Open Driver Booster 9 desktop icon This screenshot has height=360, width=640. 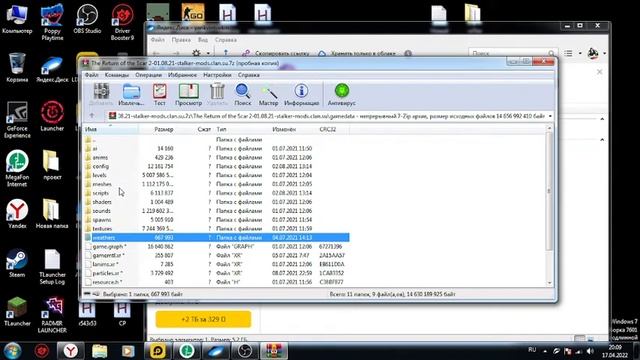(122, 22)
